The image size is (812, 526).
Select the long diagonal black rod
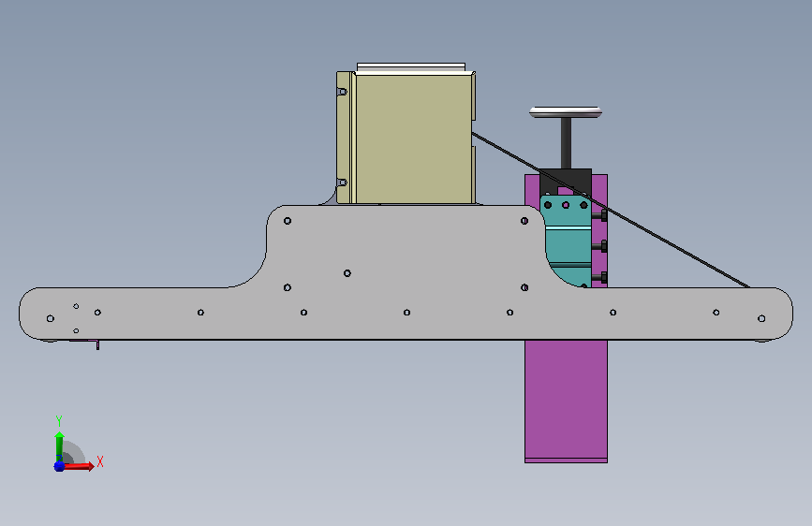[x=611, y=211]
